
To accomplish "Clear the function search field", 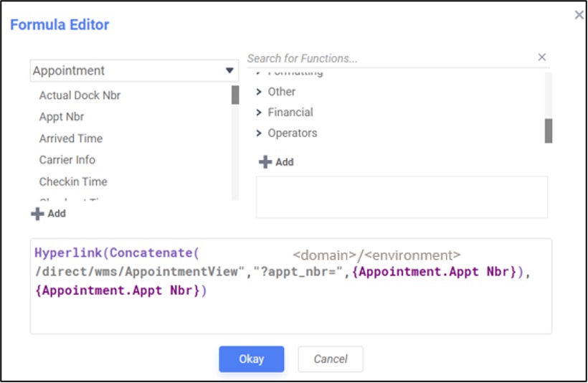I will coord(541,57).
